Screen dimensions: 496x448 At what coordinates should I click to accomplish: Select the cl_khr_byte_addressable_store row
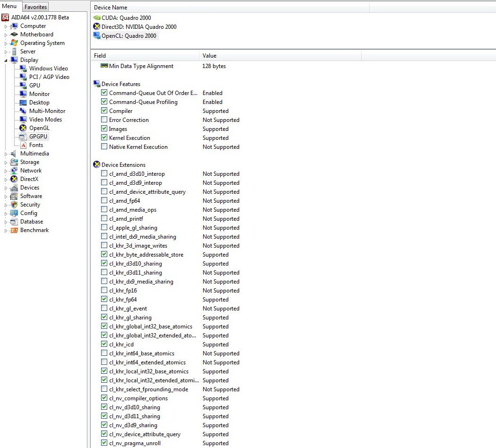point(146,255)
